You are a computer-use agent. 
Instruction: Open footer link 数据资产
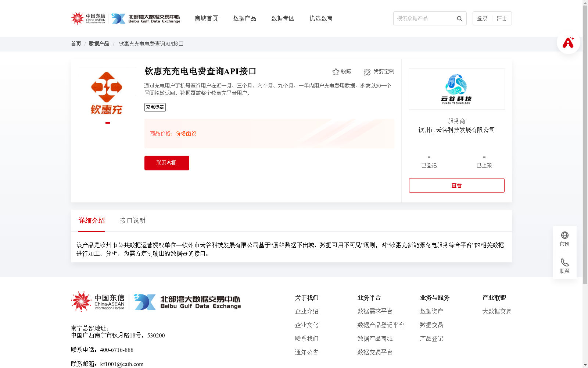[x=431, y=311]
